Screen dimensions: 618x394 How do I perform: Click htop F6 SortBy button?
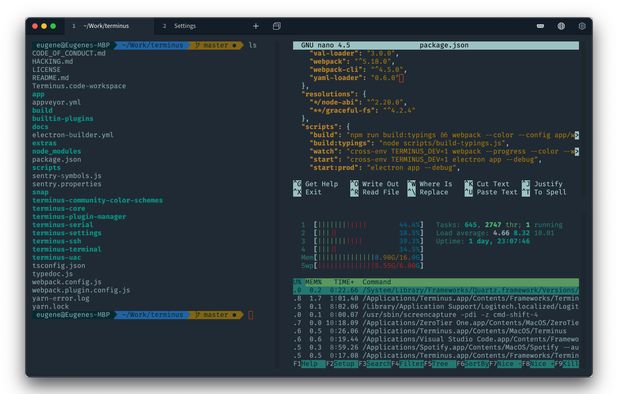point(473,364)
